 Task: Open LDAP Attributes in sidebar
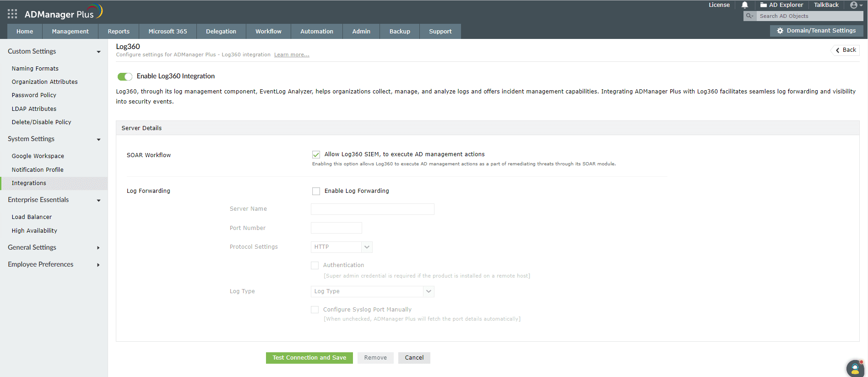34,109
